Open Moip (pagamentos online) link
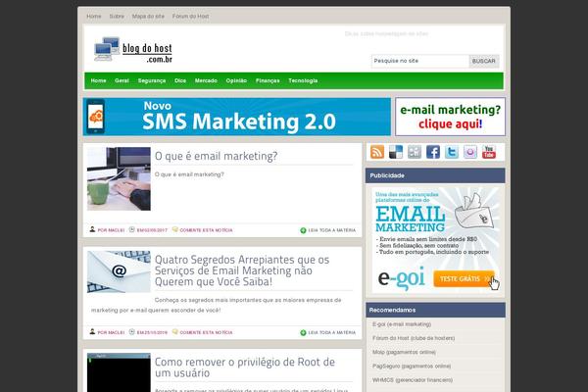This screenshot has width=588, height=392. point(404,352)
